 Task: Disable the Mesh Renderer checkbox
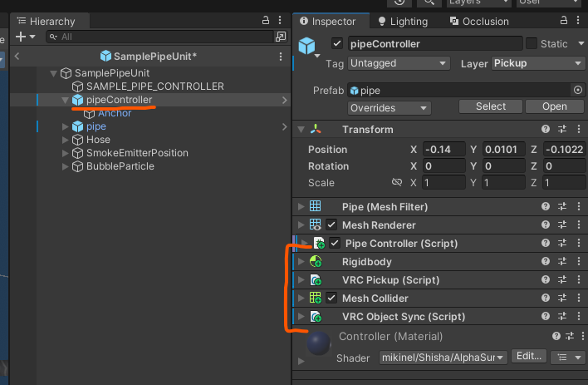pos(331,225)
